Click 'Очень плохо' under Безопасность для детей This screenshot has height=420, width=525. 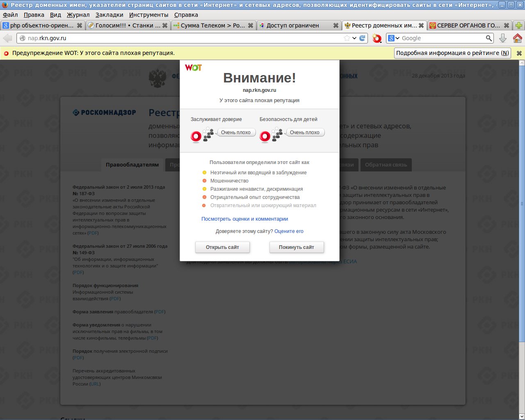tap(305, 132)
